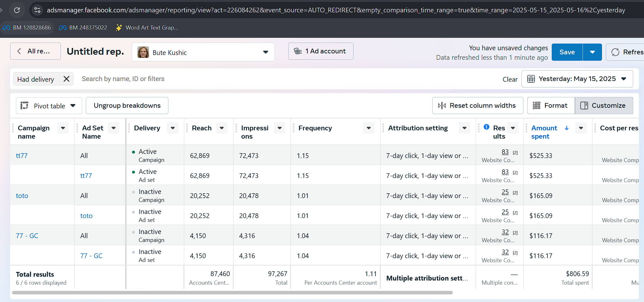Open the Reach column options menu
Screen dimensions: 644x302
click(x=222, y=128)
